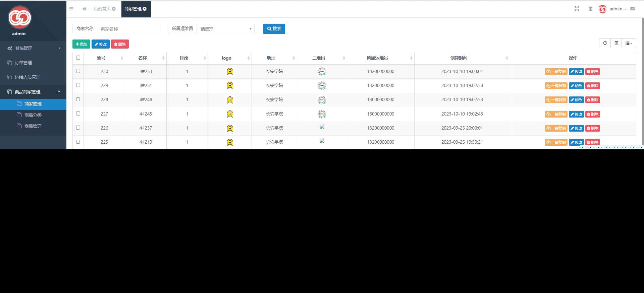Open the 所属运维员 dropdown

[x=225, y=29]
